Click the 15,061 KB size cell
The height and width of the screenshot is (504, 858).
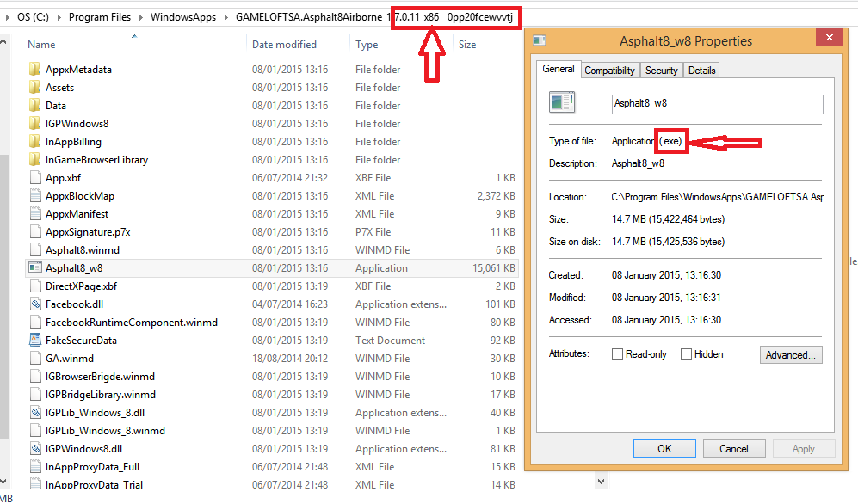tap(494, 267)
